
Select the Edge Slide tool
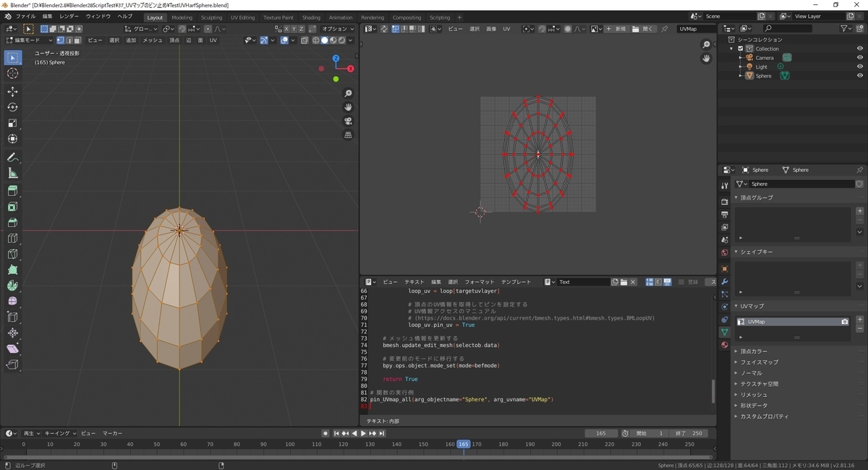(x=12, y=317)
